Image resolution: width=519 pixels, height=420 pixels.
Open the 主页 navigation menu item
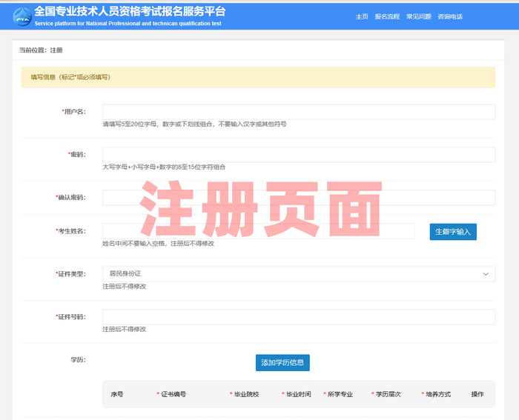(362, 16)
